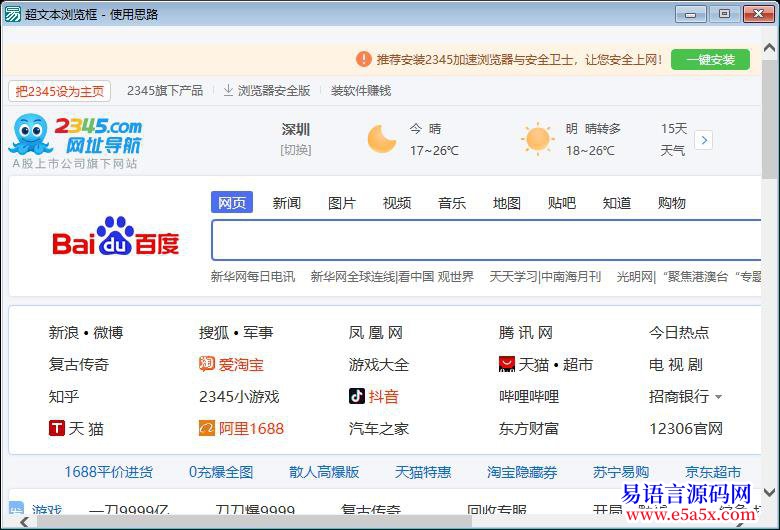Open the 复古传奇 link in site grid
Screen dimensions: 780x530
coord(79,364)
